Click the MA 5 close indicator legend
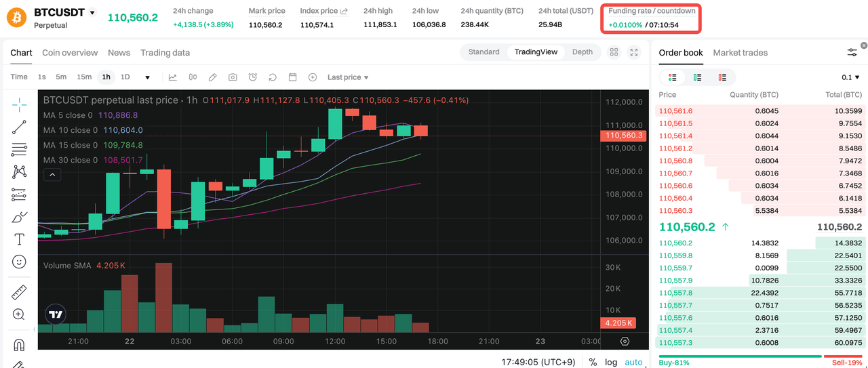The width and height of the screenshot is (868, 368). coord(90,115)
